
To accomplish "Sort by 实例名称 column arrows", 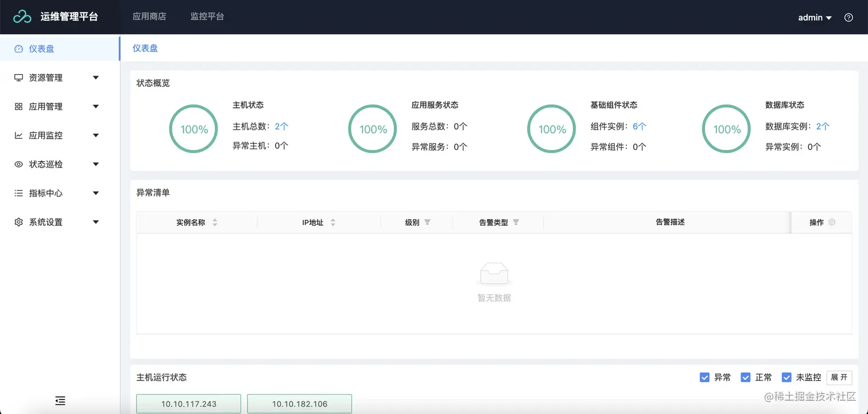I will 215,222.
